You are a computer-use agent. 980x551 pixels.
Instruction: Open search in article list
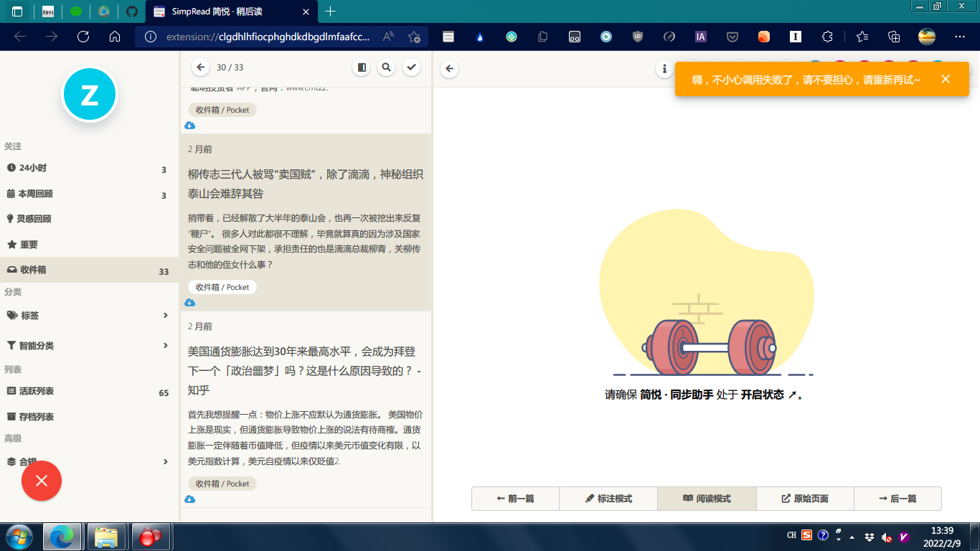coord(386,67)
